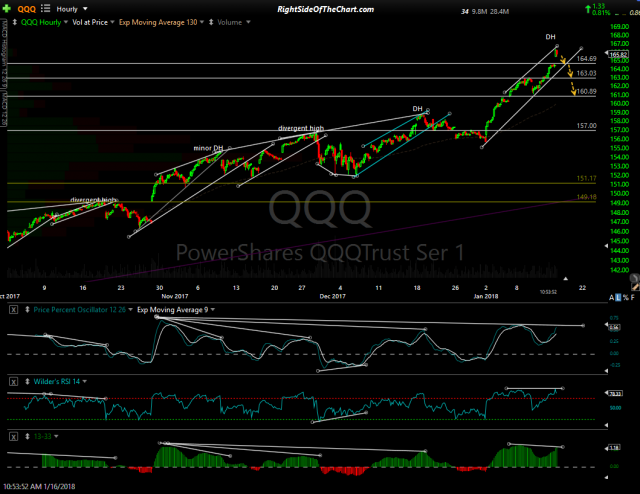Screen dimensions: 640x494
Task: Toggle the A auto-scale button
Action: 611,298
